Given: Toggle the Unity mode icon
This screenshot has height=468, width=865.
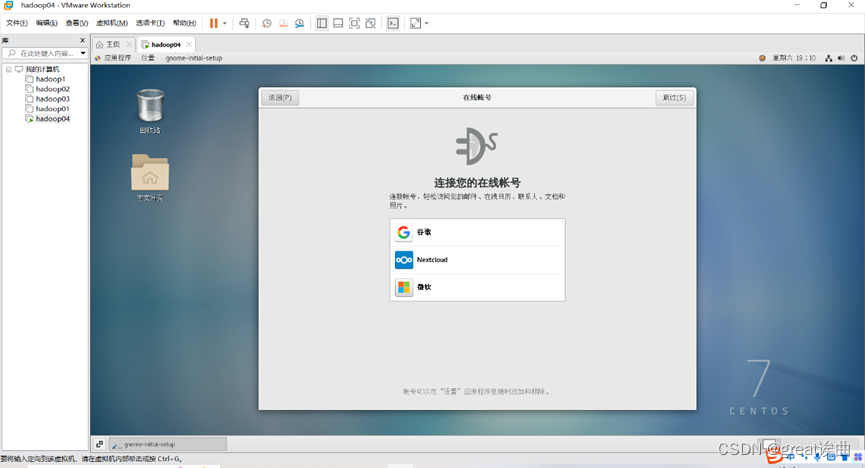Looking at the screenshot, I should click(371, 23).
